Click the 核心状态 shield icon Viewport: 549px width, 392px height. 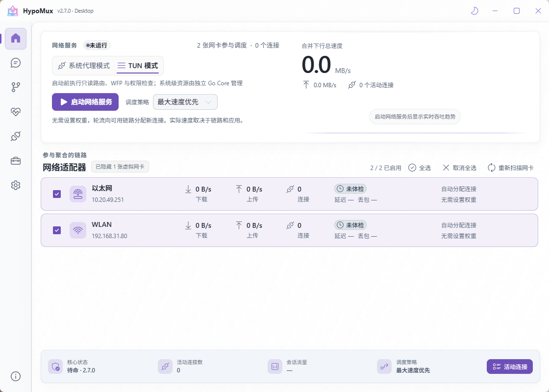pyautogui.click(x=55, y=367)
